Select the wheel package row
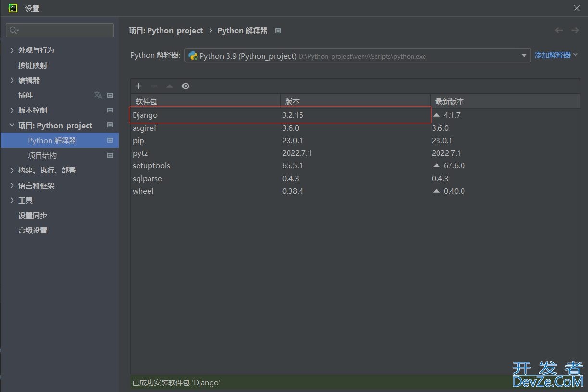Image resolution: width=588 pixels, height=392 pixels. [355, 191]
